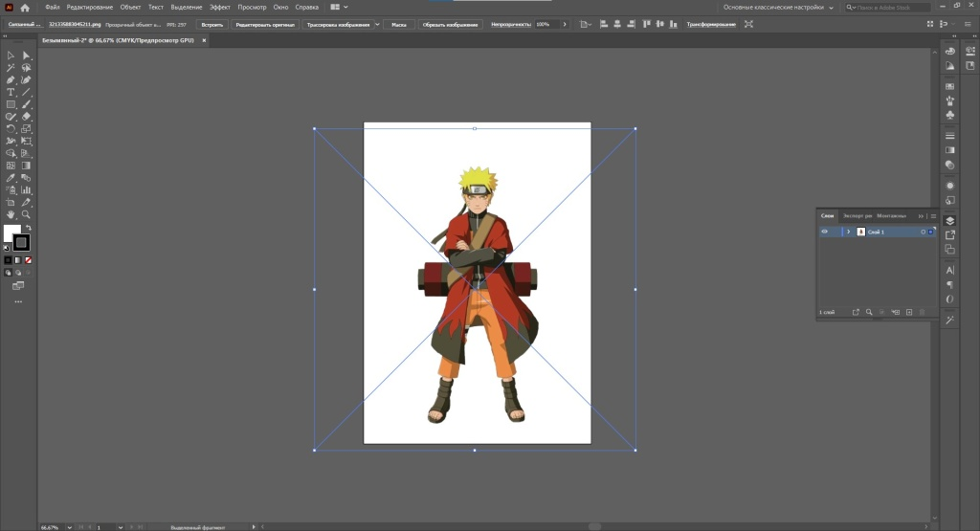Screen dimensions: 980x531
Task: Open the Трансформирование panel link
Action: (711, 24)
